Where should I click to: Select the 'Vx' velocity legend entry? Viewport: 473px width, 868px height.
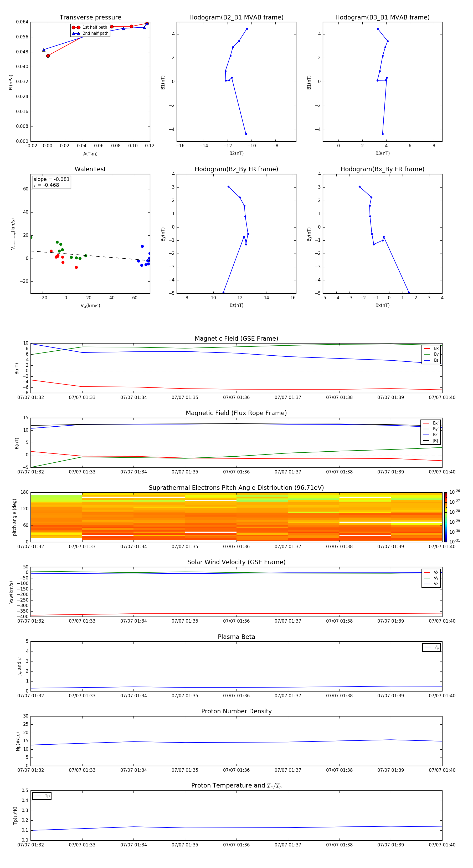pyautogui.click(x=431, y=572)
